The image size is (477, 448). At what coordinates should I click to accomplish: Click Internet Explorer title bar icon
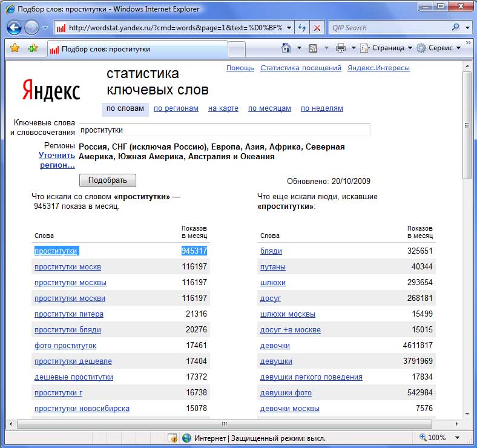(10, 9)
